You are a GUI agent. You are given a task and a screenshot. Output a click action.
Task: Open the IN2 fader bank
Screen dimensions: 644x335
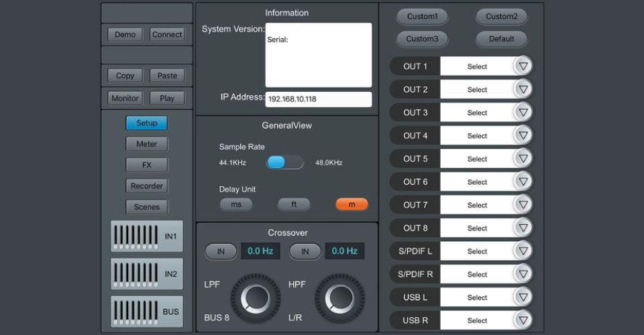click(x=146, y=274)
